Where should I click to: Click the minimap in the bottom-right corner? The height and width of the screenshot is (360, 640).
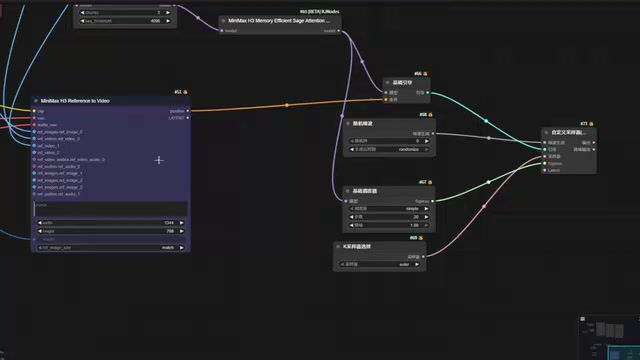(609, 338)
